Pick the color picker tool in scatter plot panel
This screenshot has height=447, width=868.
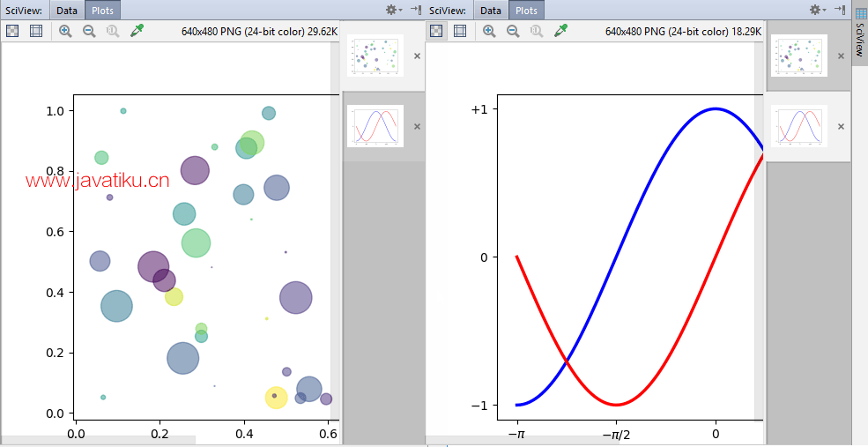tap(137, 31)
